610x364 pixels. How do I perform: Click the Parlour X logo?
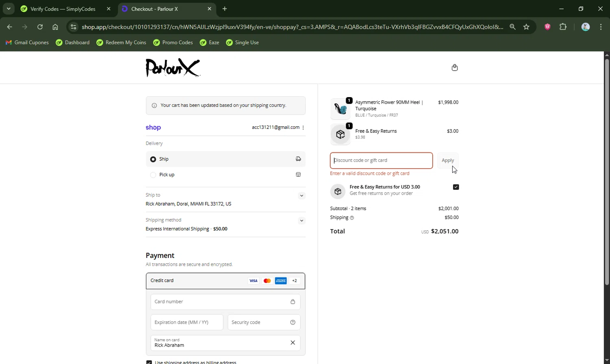[173, 67]
